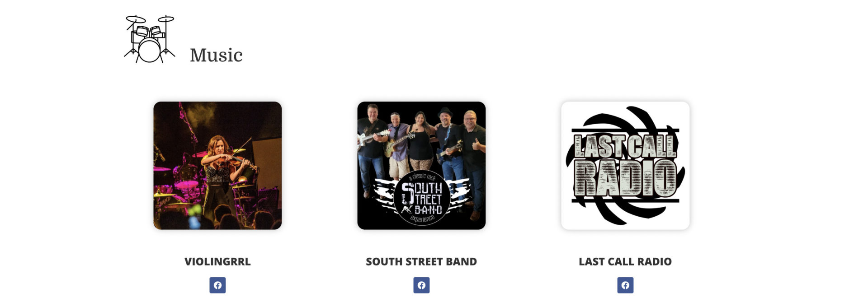The height and width of the screenshot is (302, 868).
Task: Open the South Street Band group photo
Action: tap(421, 166)
